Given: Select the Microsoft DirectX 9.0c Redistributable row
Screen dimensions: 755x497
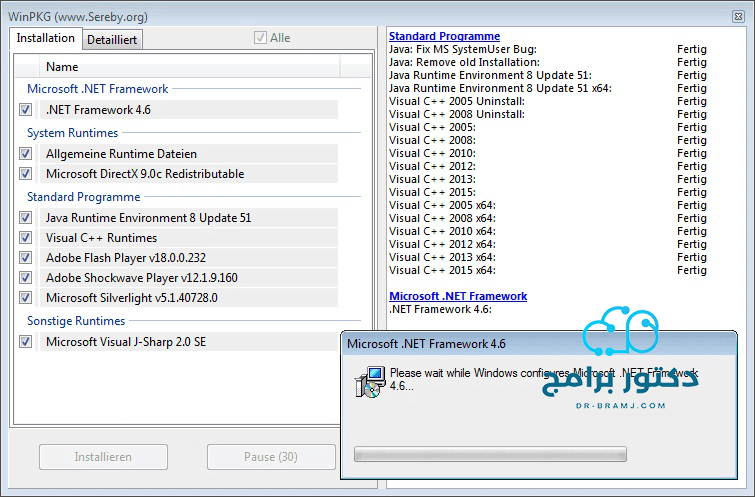Looking at the screenshot, I should pos(189,173).
